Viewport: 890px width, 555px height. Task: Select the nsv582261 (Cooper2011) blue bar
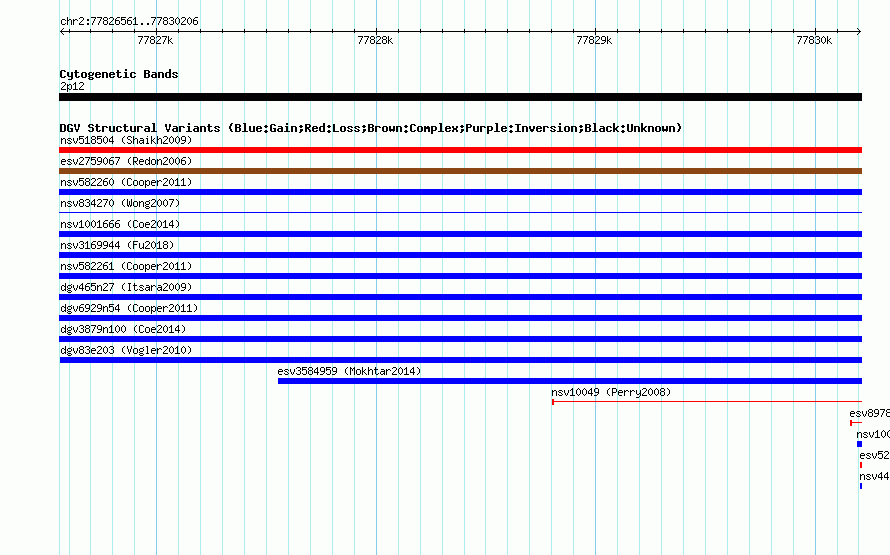(460, 276)
